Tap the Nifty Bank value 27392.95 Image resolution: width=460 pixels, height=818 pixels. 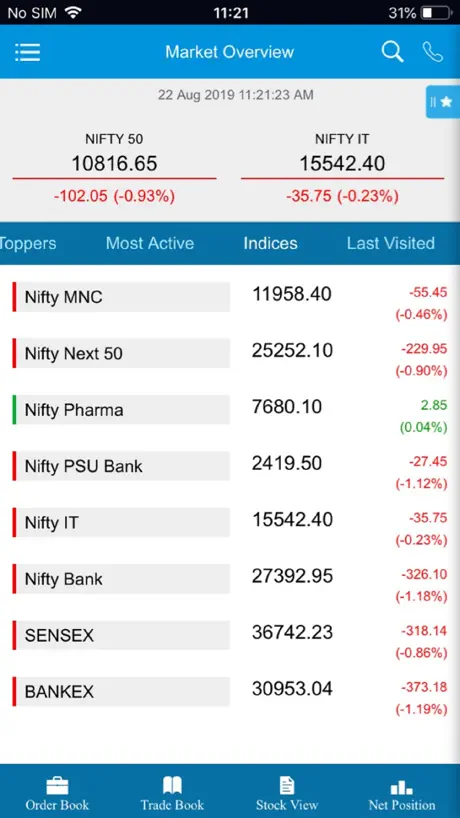pyautogui.click(x=292, y=576)
